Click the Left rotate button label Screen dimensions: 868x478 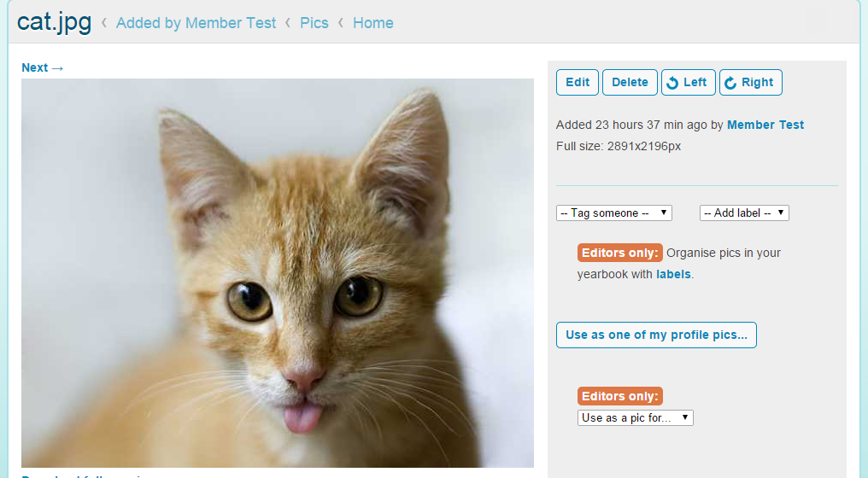(695, 83)
